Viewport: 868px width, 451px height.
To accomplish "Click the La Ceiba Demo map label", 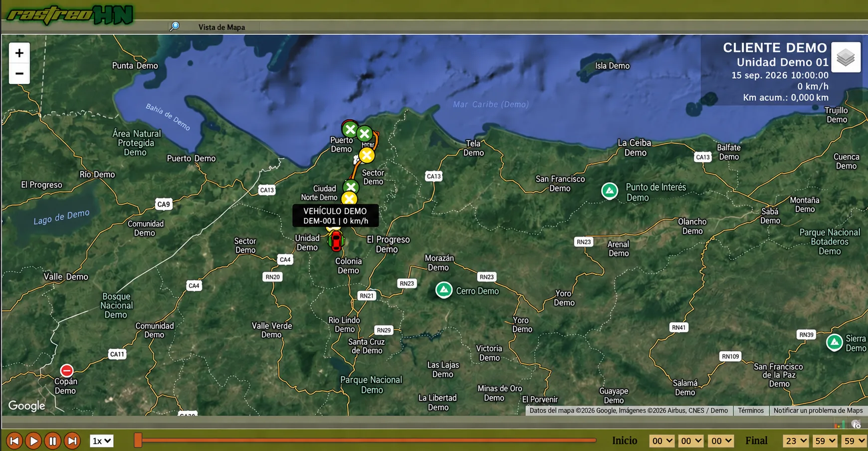I will point(635,148).
